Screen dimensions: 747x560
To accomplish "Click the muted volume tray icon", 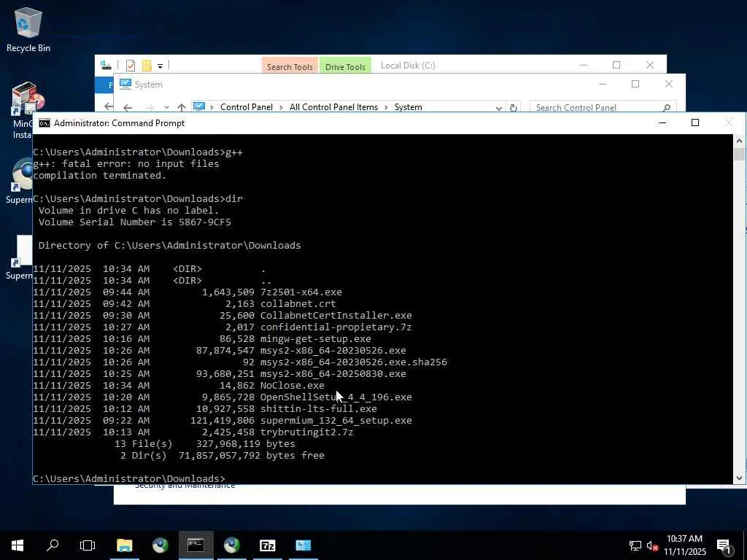I will tap(652, 545).
